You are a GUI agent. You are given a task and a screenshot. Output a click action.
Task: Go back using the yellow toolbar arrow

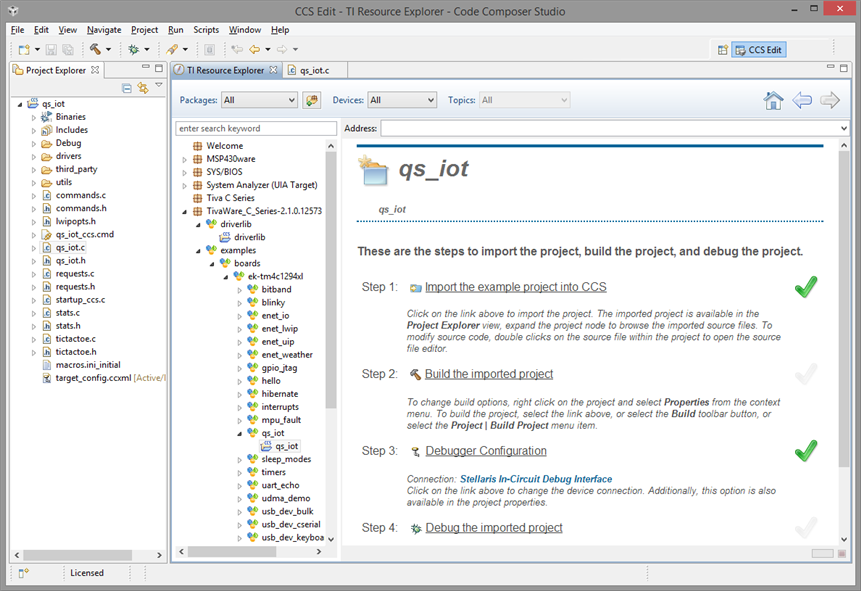[254, 50]
